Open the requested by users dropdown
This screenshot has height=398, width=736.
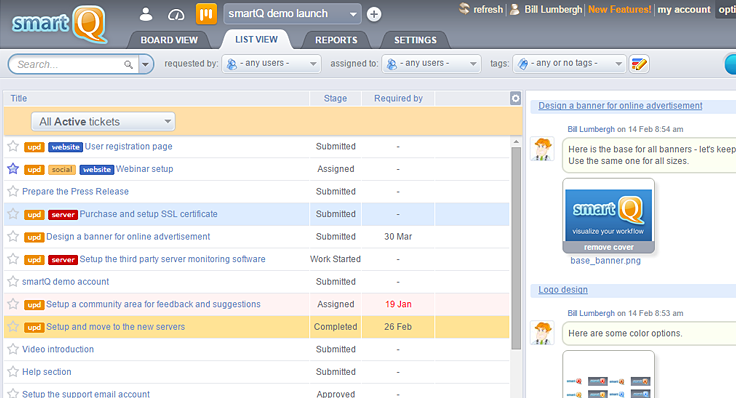(x=271, y=63)
